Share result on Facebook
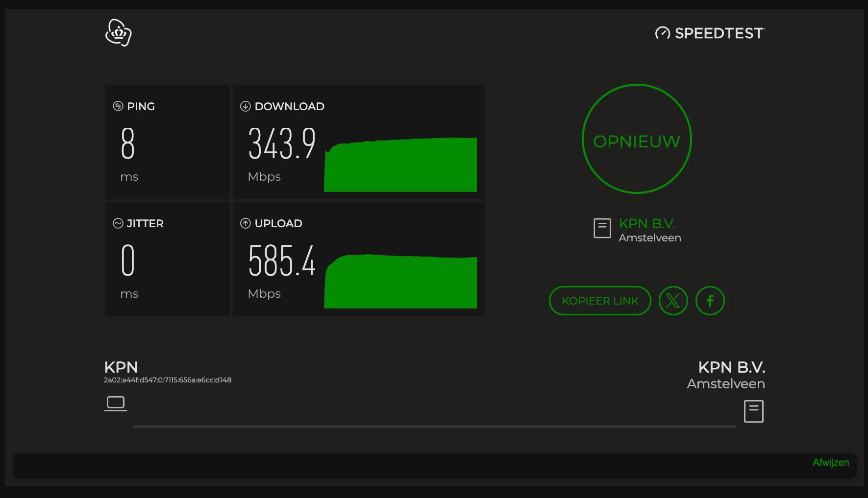Viewport: 868px width, 498px height. (710, 301)
